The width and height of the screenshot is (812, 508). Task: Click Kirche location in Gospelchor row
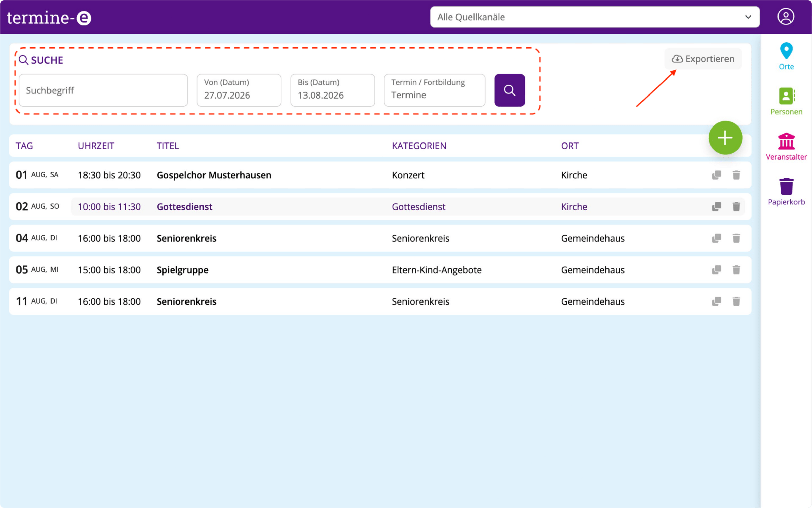[x=574, y=175]
